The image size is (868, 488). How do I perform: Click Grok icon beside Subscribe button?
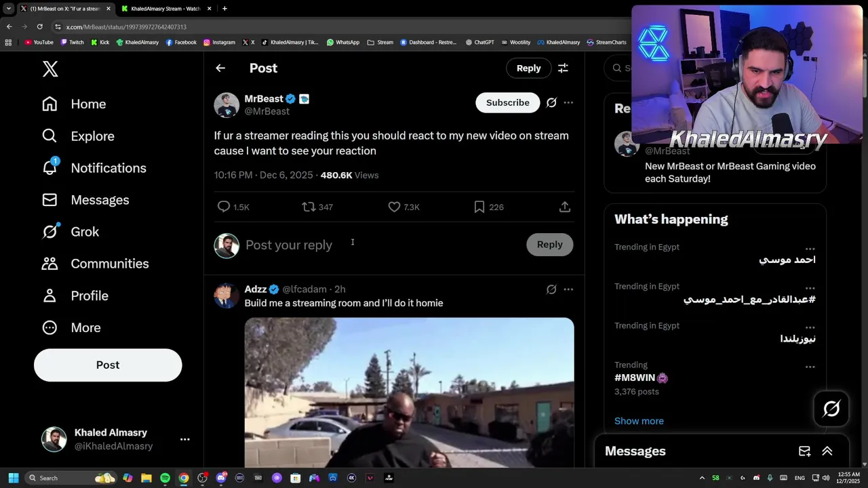[x=551, y=102]
